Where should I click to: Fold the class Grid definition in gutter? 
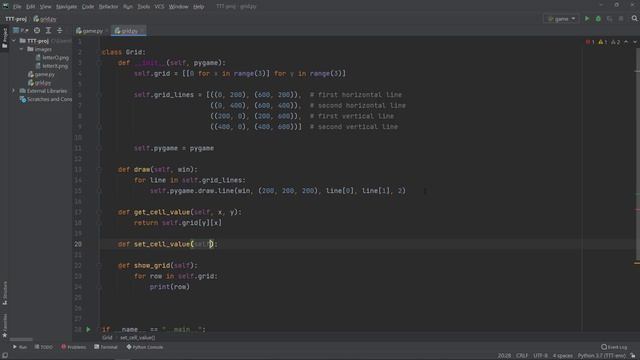[x=99, y=52]
